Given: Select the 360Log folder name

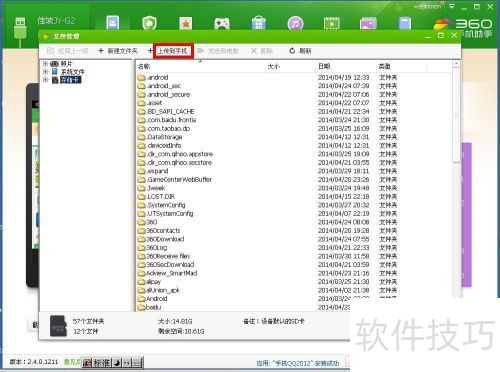Looking at the screenshot, I should 157,248.
